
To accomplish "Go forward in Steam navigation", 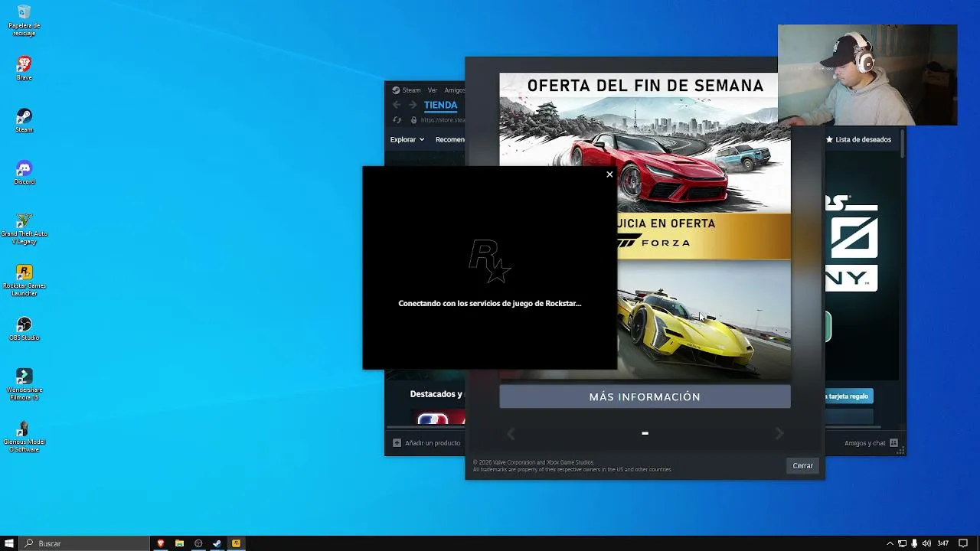I will [x=412, y=105].
